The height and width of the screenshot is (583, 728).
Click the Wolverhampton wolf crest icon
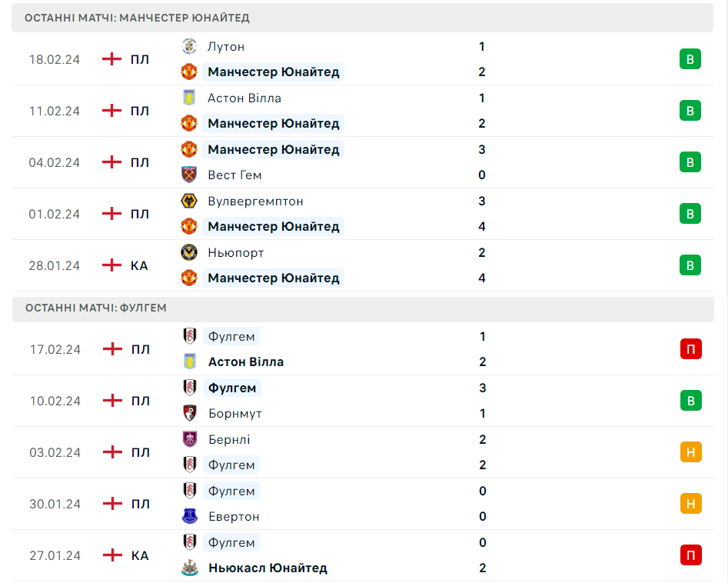(x=188, y=201)
